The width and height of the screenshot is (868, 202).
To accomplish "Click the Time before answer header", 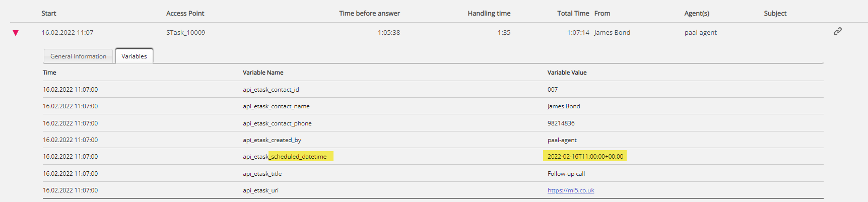I will pyautogui.click(x=369, y=14).
